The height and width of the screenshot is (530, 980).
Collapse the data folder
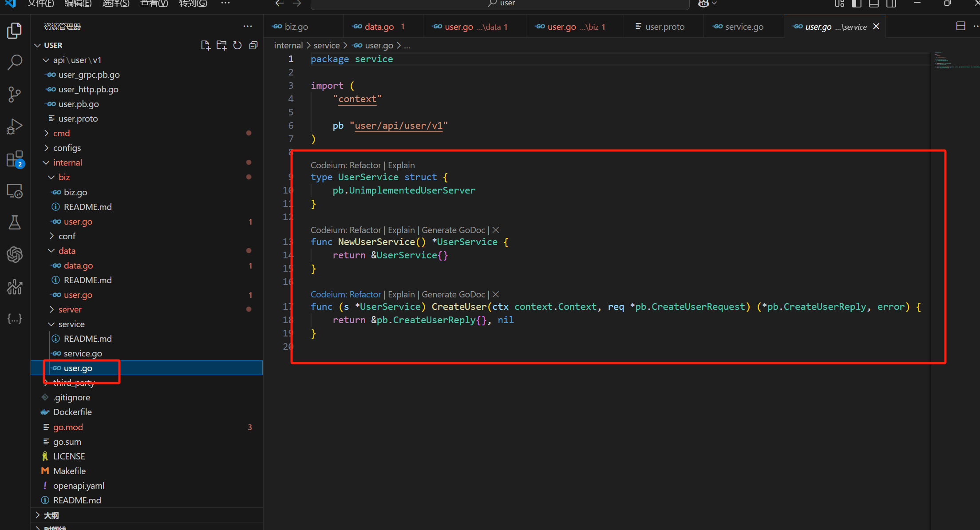pos(51,251)
